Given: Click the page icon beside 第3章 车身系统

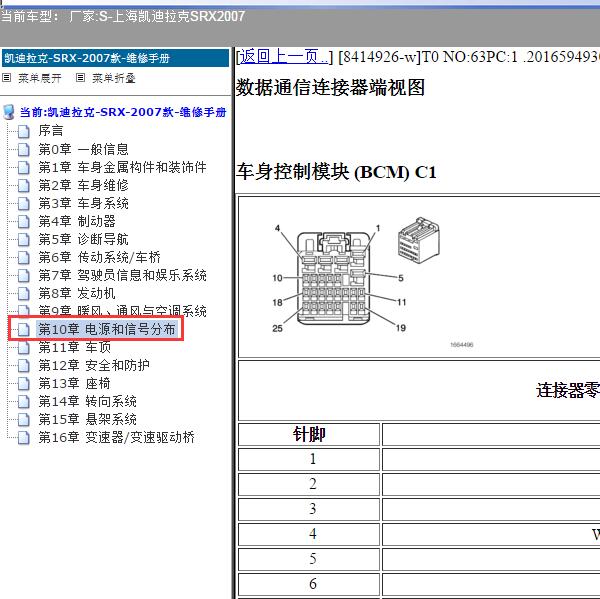Looking at the screenshot, I should point(24,203).
